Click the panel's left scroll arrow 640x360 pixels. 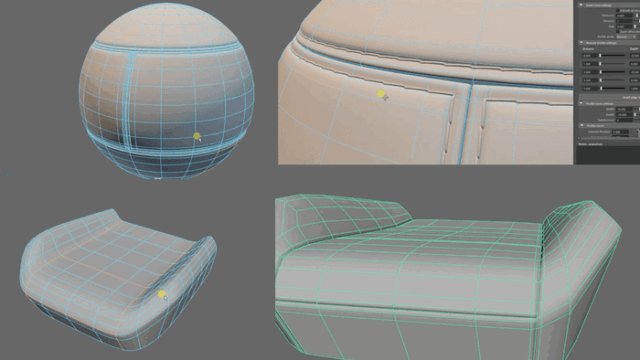(x=579, y=138)
